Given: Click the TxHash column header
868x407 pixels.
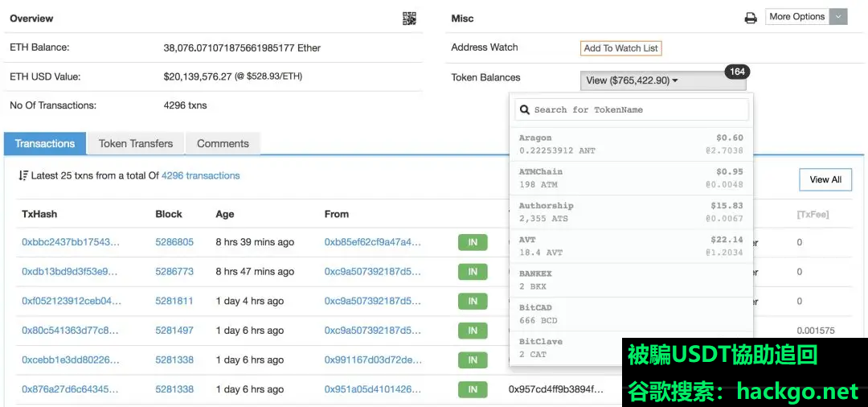Looking at the screenshot, I should pyautogui.click(x=39, y=214).
